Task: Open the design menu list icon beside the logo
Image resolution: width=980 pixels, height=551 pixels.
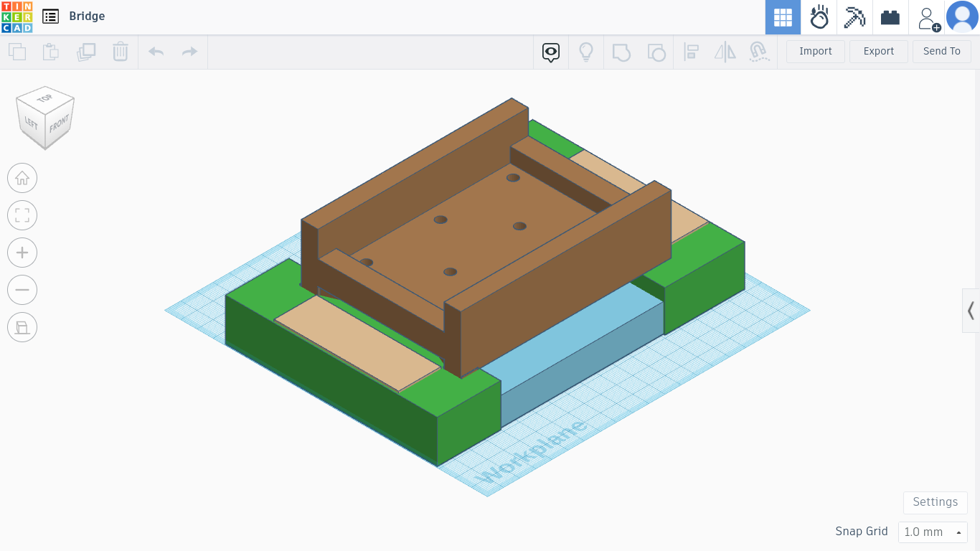Action: point(50,17)
